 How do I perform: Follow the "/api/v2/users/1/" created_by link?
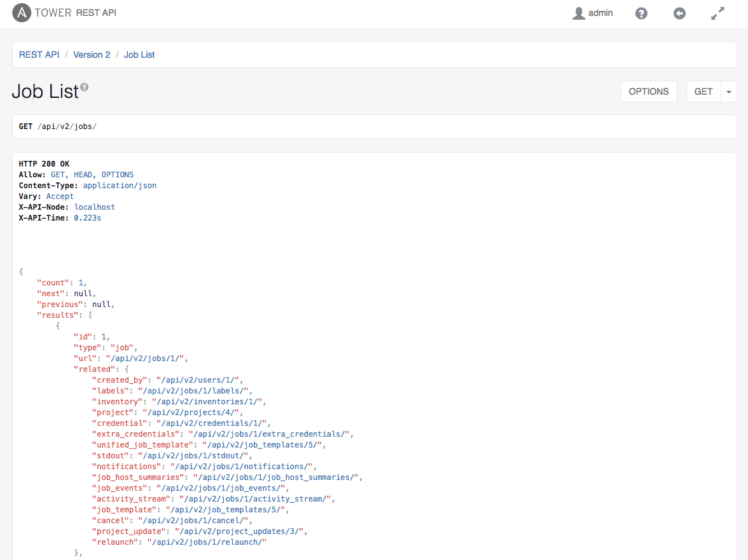tap(197, 380)
